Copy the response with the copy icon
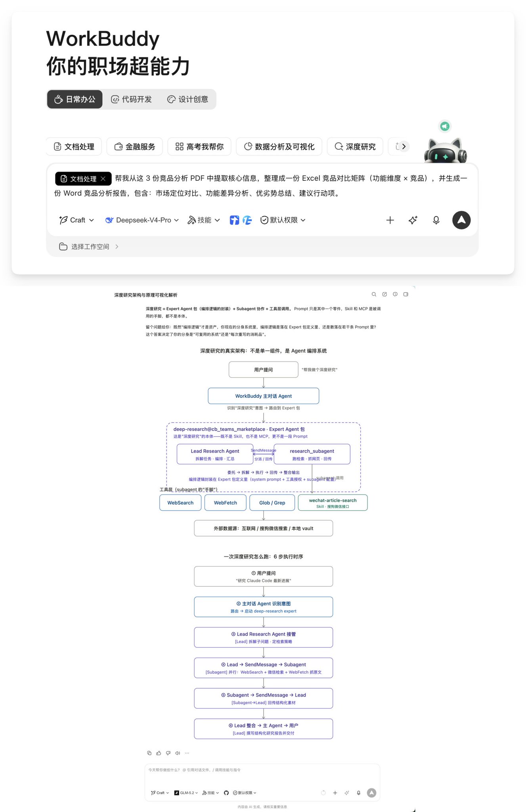Viewport: 526px width, 812px height. [x=149, y=753]
